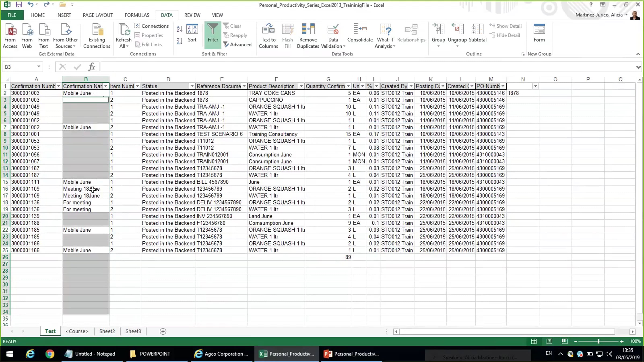This screenshot has height=362, width=644.
Task: Click the Advanced filter button
Action: tap(237, 45)
